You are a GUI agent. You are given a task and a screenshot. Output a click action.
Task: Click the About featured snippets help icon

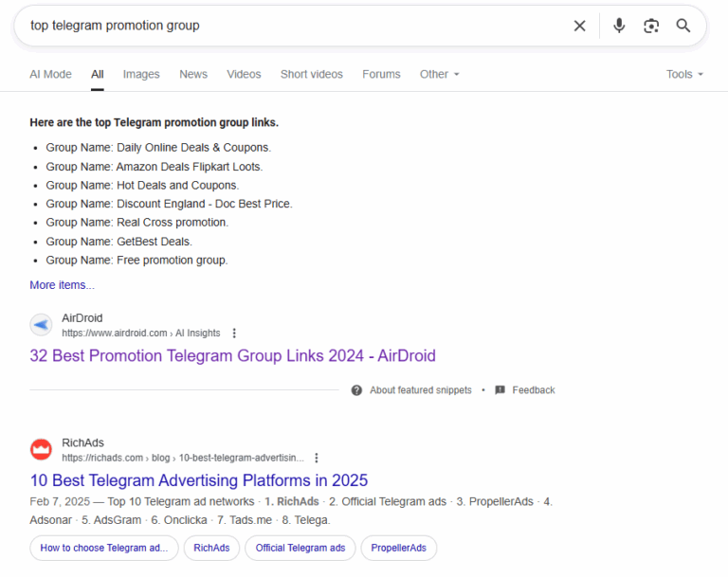[x=356, y=390]
